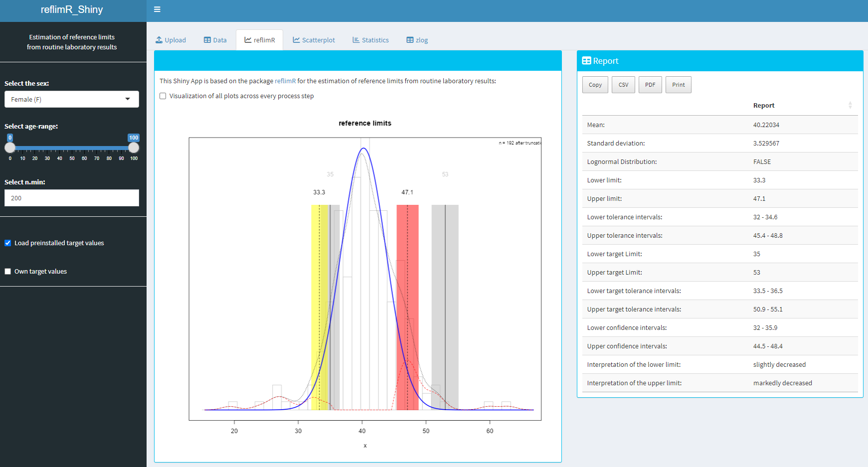The height and width of the screenshot is (467, 868).
Task: Click the table icon in Report header
Action: 587,61
